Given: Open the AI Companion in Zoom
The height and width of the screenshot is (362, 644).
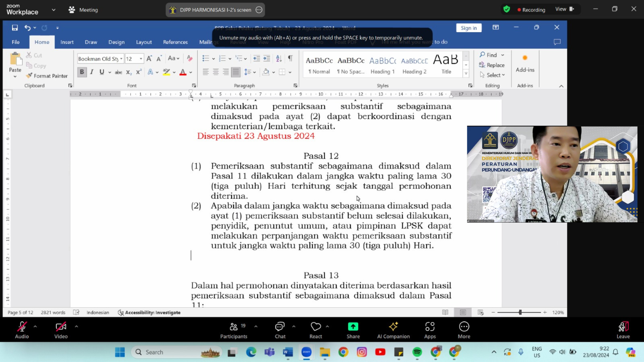Looking at the screenshot, I should point(393,330).
